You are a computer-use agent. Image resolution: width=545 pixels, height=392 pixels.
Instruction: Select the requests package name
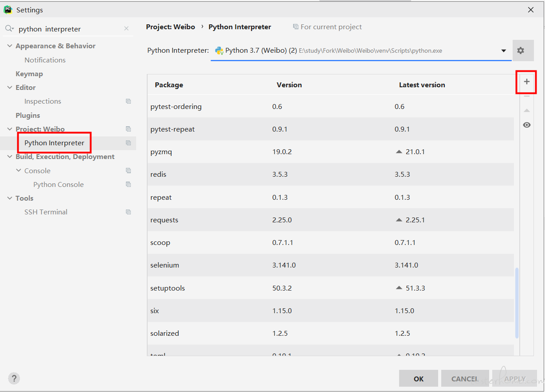point(164,220)
